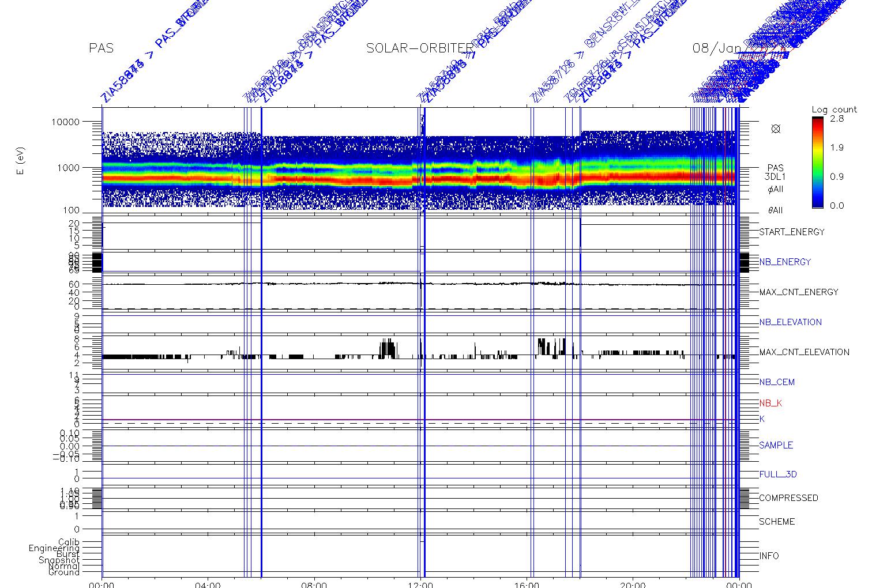Click the SOLAR-ORBITER plot title

click(x=419, y=48)
